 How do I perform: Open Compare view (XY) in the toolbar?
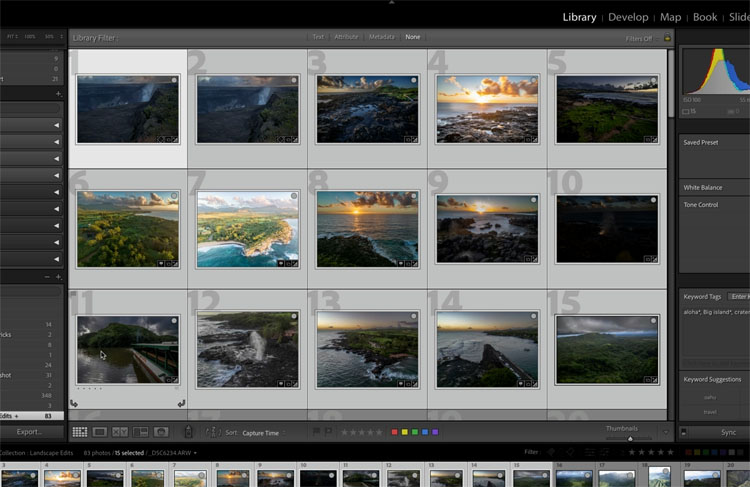(120, 432)
